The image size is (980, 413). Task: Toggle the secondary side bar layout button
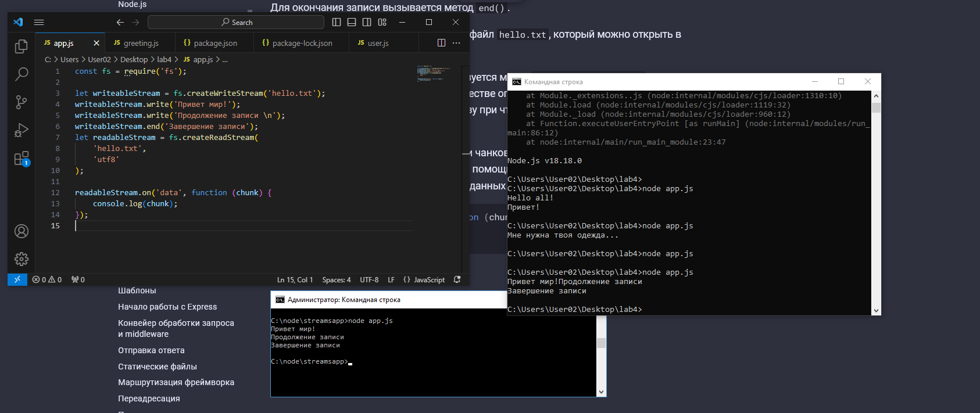pos(367,22)
